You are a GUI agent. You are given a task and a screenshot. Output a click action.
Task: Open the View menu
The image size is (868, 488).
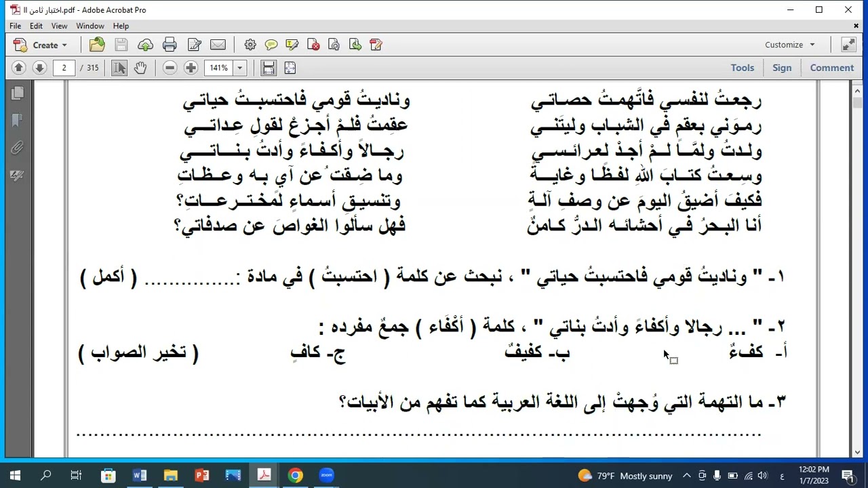[59, 26]
